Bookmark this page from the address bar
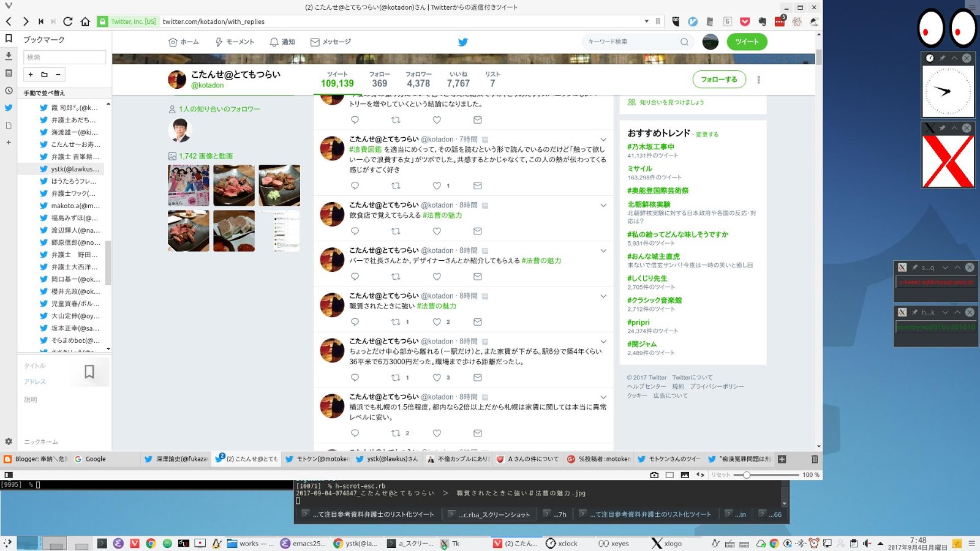Image resolution: width=980 pixels, height=551 pixels. click(658, 21)
